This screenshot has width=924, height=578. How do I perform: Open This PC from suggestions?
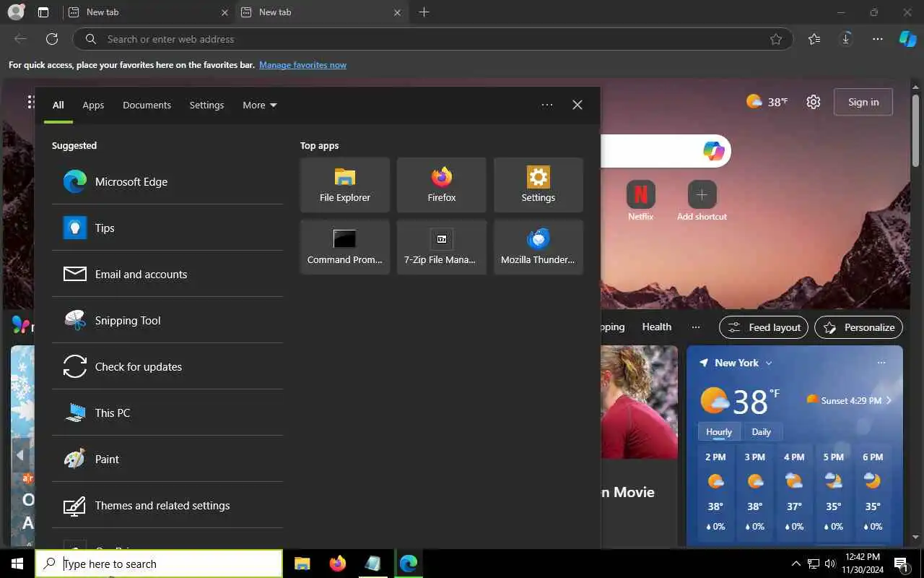click(x=167, y=413)
